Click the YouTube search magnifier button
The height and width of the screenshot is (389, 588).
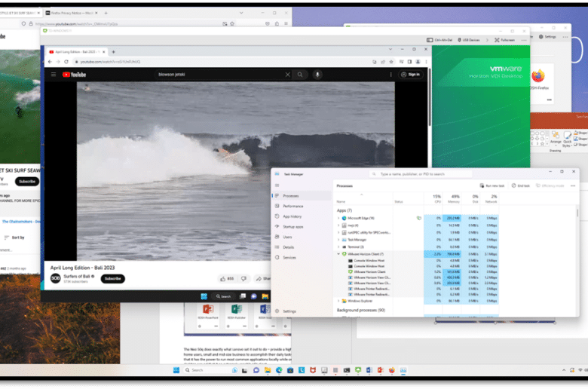point(300,75)
